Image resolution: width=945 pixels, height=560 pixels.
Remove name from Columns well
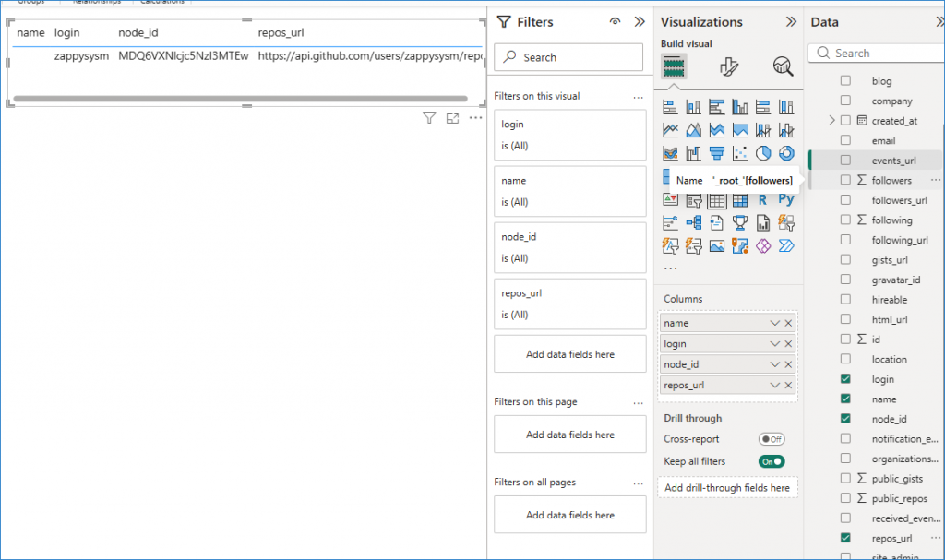coord(788,323)
